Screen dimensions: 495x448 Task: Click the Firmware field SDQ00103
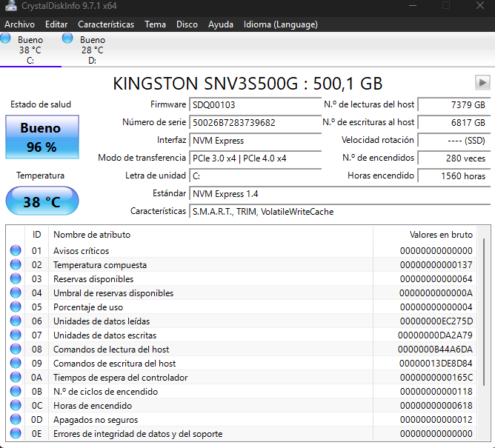(255, 104)
